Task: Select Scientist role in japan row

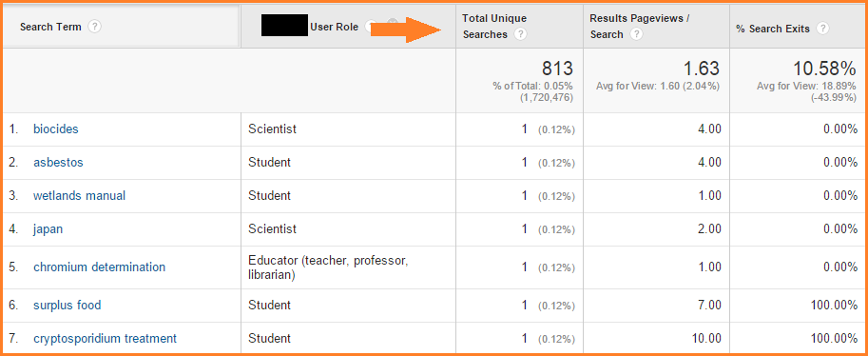Action: pyautogui.click(x=272, y=229)
